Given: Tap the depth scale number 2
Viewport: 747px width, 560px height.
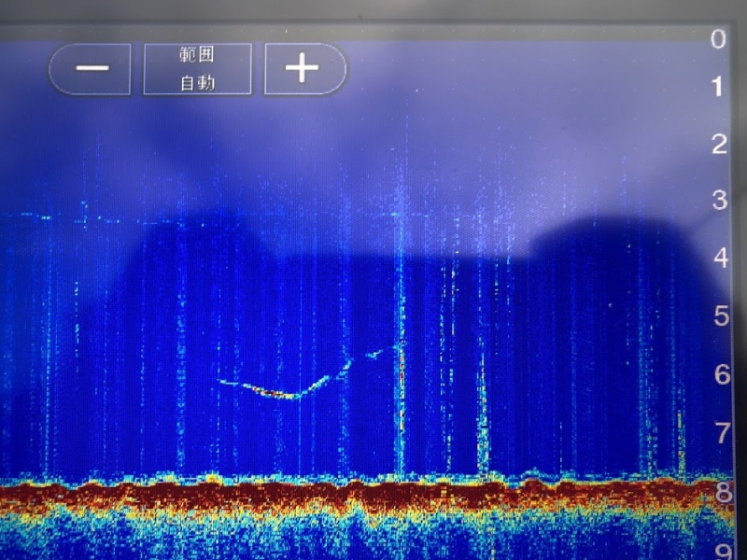Looking at the screenshot, I should [718, 145].
